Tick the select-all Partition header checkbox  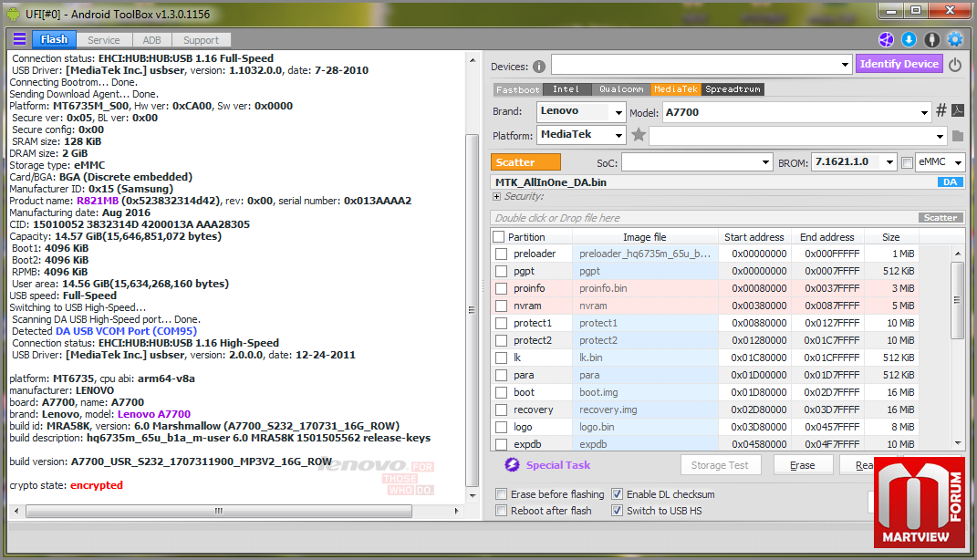point(498,237)
